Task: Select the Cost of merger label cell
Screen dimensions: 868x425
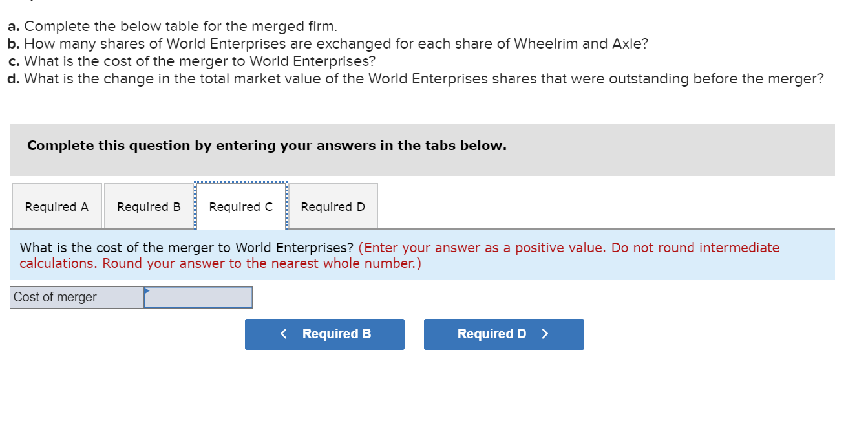Action: pos(76,297)
